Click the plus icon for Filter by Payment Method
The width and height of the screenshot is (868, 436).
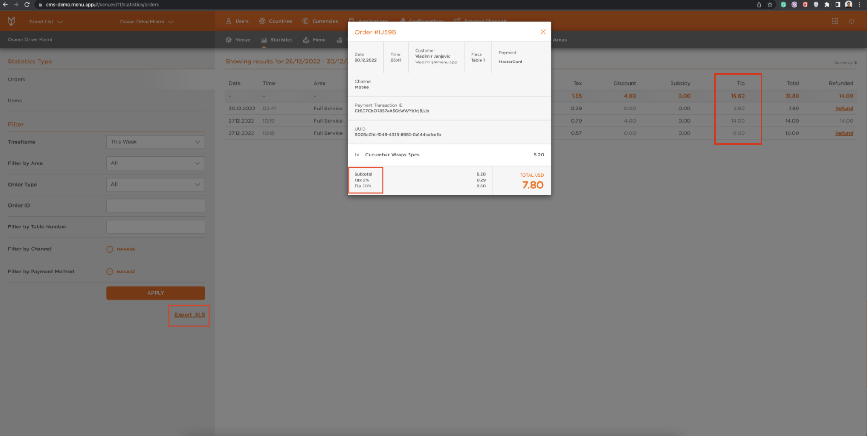pos(110,272)
